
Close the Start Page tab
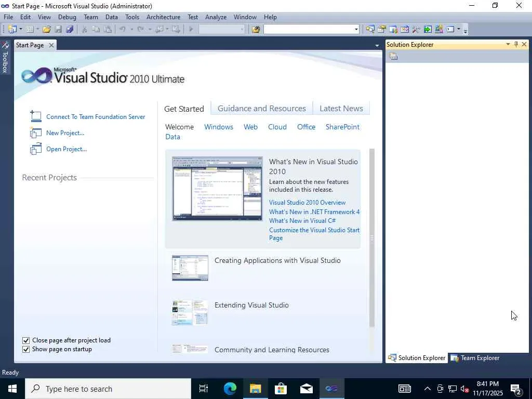pos(51,45)
